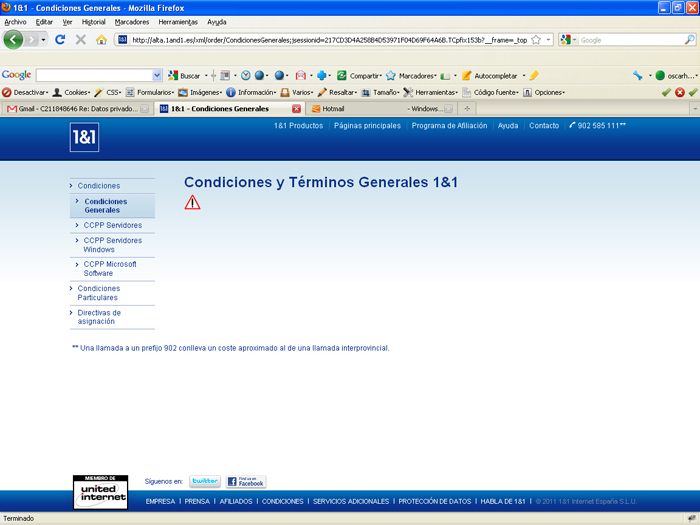The height and width of the screenshot is (525, 700).
Task: Open the oscarh account menu in Google Toolbar
Action: click(x=676, y=75)
